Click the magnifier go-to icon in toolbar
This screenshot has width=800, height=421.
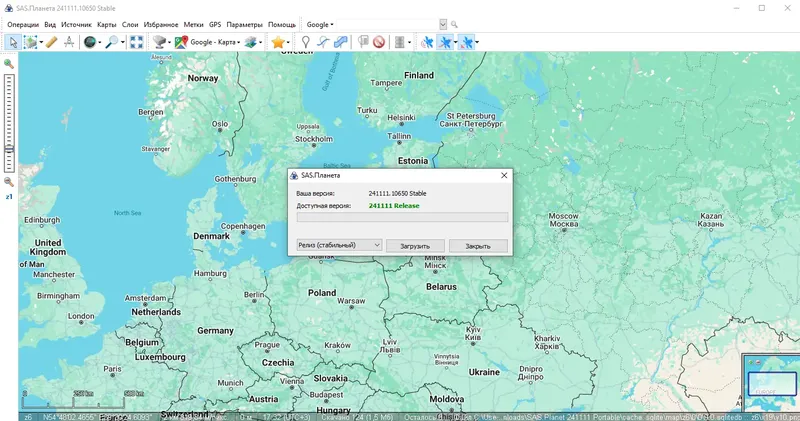[111, 42]
